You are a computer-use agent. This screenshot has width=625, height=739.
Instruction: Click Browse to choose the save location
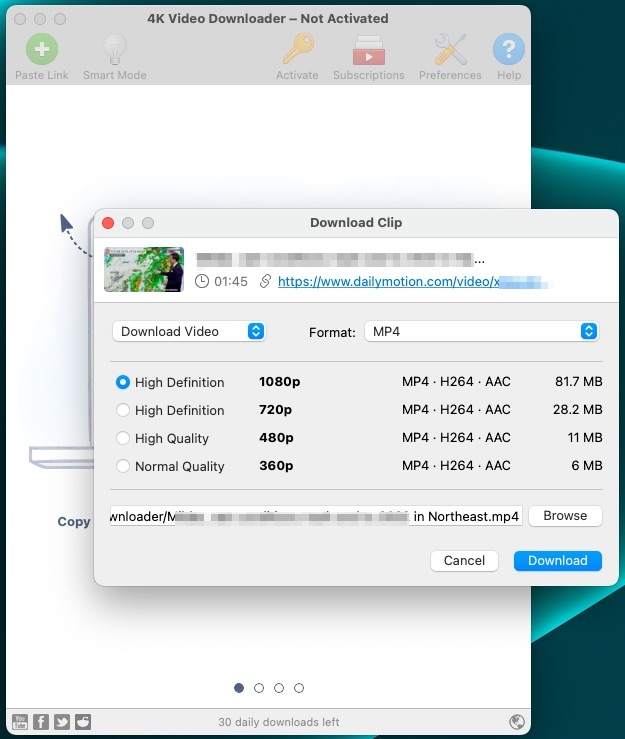click(565, 516)
